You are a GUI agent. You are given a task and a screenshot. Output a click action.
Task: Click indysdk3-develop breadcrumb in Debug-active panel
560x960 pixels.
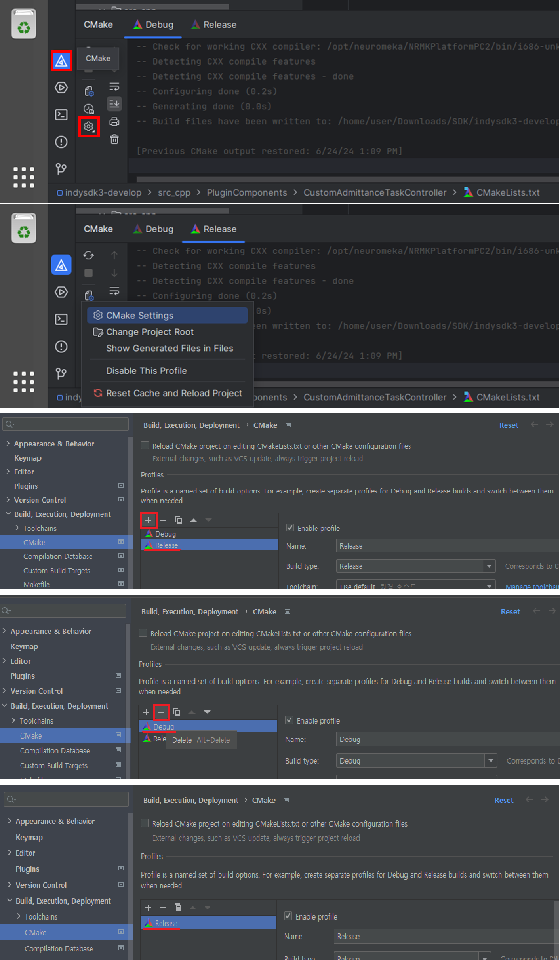point(99,192)
